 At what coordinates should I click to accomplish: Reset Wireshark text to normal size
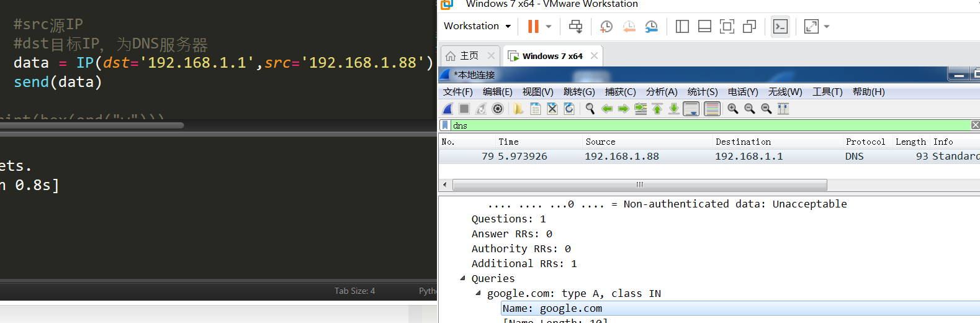[766, 109]
